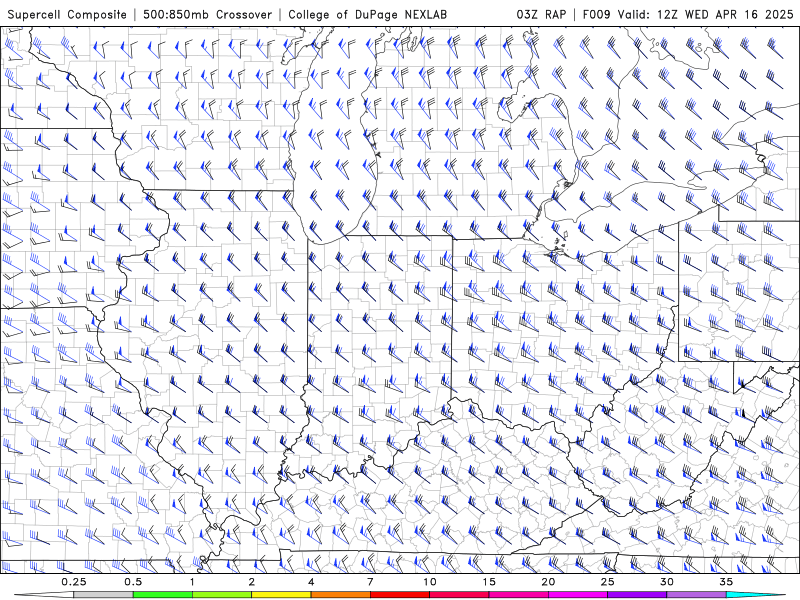This screenshot has width=800, height=600.
Task: Select the crimson 10–15 color swatch
Action: [459, 595]
